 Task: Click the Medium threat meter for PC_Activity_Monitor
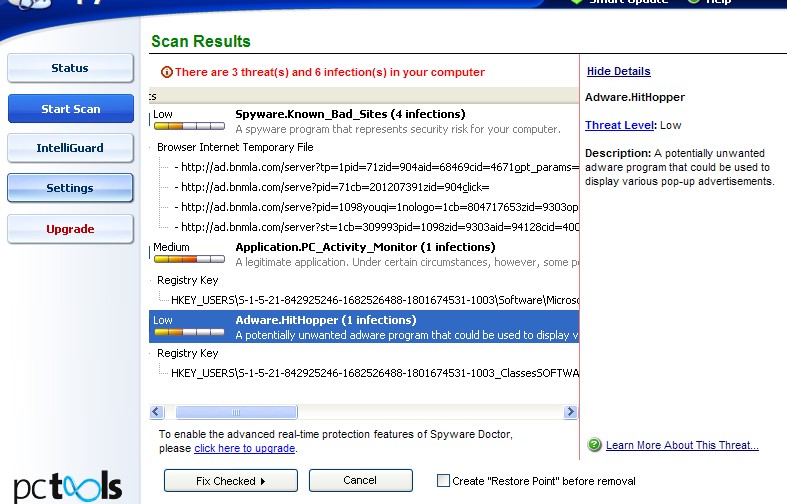189,259
